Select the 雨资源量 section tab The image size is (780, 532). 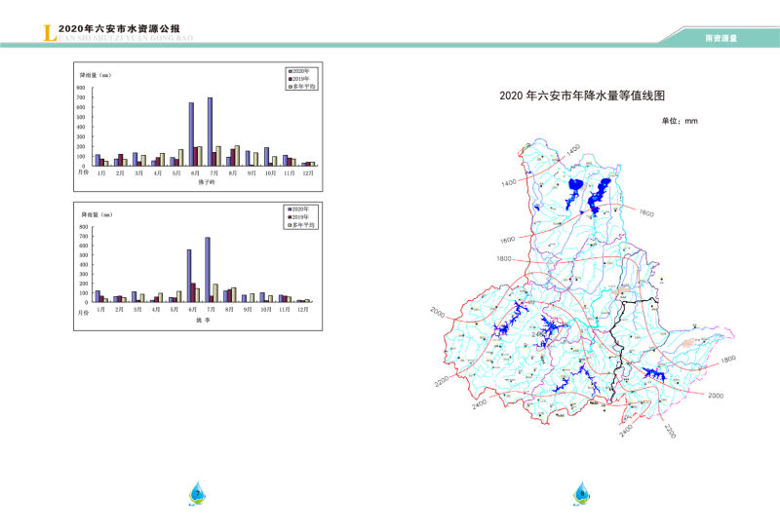(x=721, y=36)
